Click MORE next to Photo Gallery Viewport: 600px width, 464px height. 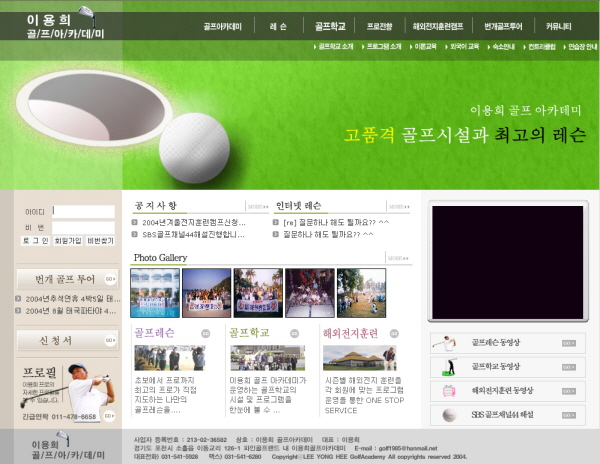click(398, 258)
